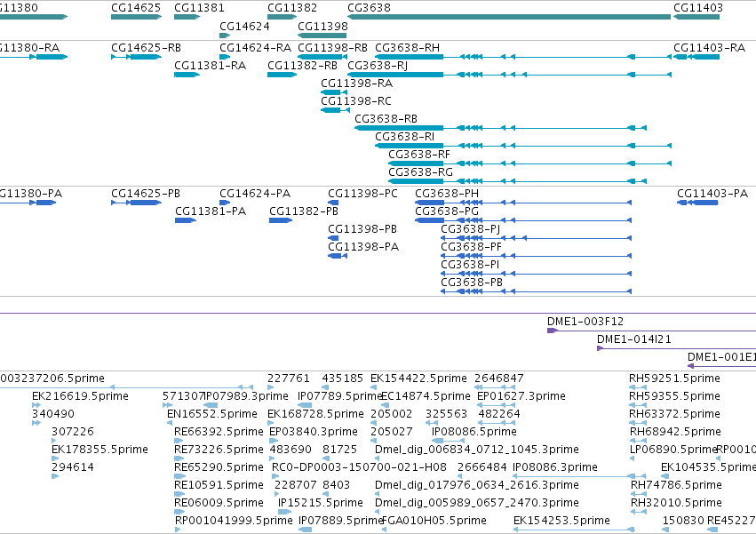Click the CG11381 gene label
Viewport: 756px width, 534px height.
pos(199,8)
